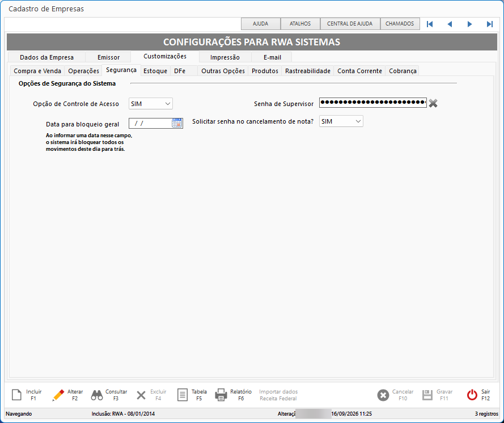504x423 pixels.
Task: Click the Incluir F1 new document icon
Action: click(16, 395)
